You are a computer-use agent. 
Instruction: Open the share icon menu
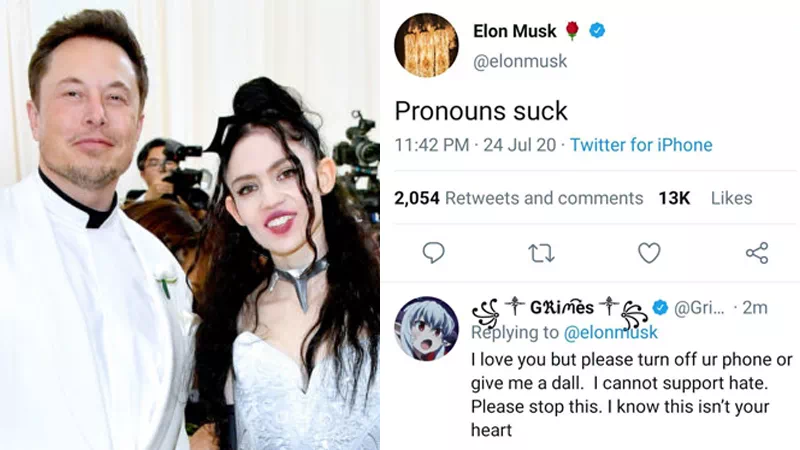pos(757,253)
